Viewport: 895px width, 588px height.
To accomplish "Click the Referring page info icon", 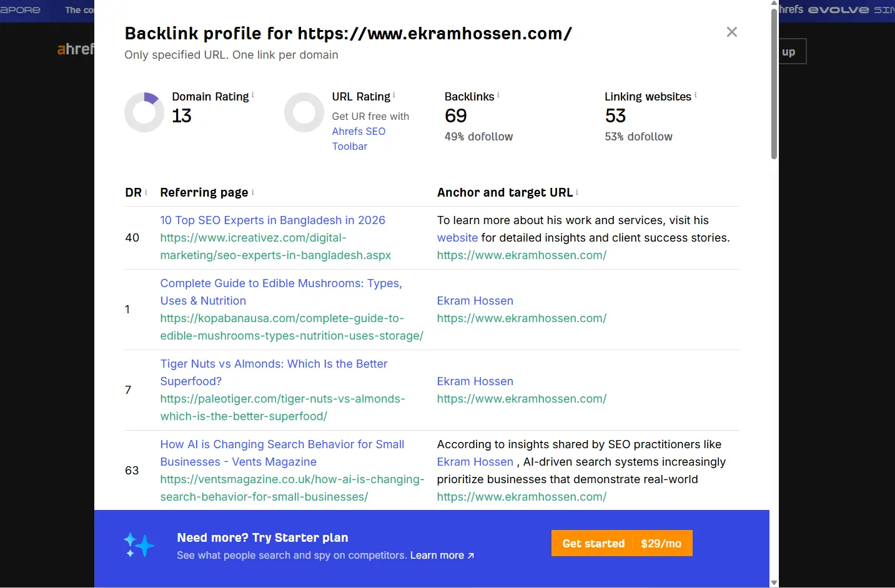I will pyautogui.click(x=253, y=192).
